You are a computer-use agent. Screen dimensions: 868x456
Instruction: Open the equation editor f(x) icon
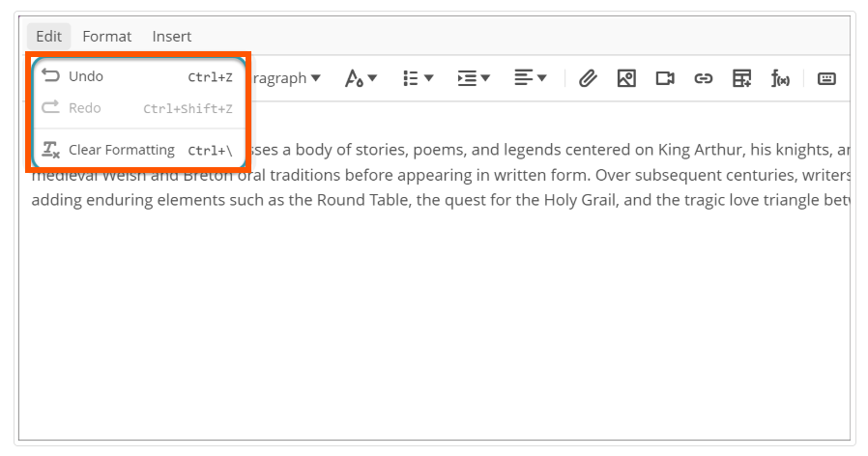(x=780, y=78)
